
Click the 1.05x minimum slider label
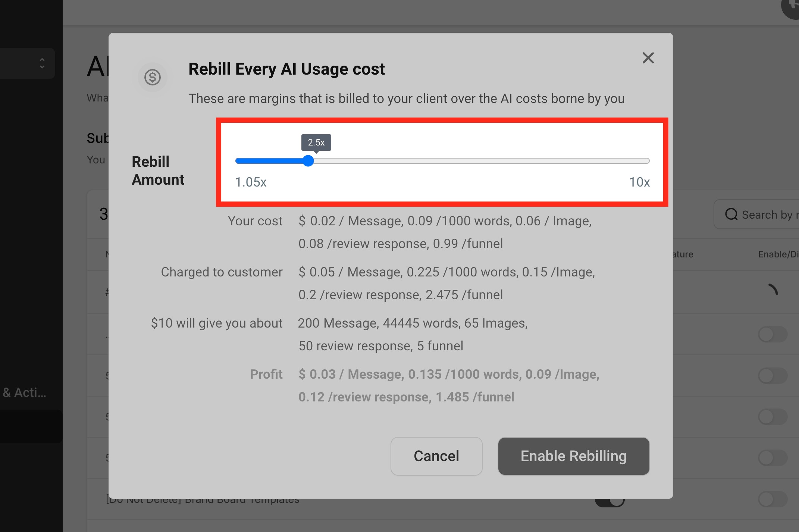(x=251, y=182)
